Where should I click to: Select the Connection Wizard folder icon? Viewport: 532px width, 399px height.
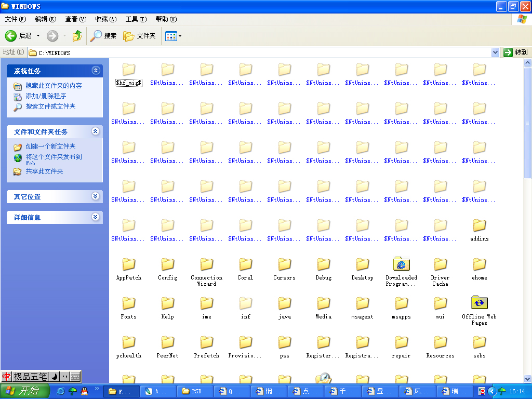(x=206, y=264)
